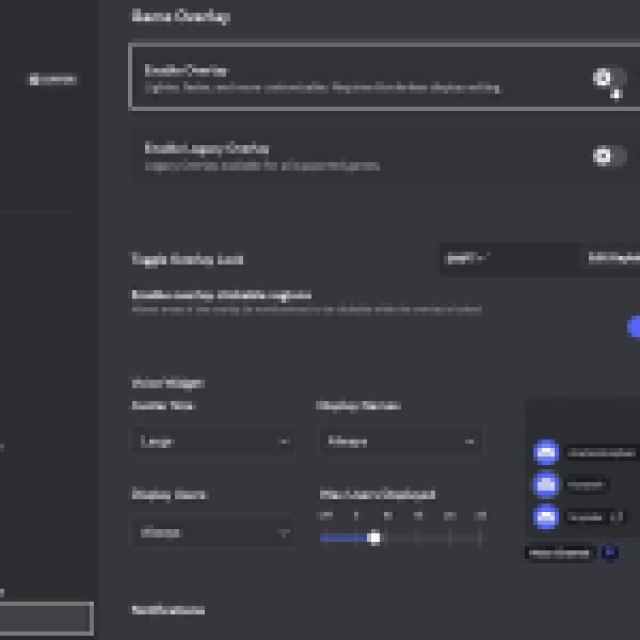640x640 pixels.
Task: Click the Toggle Overlay Lock keybind field
Action: click(x=507, y=258)
